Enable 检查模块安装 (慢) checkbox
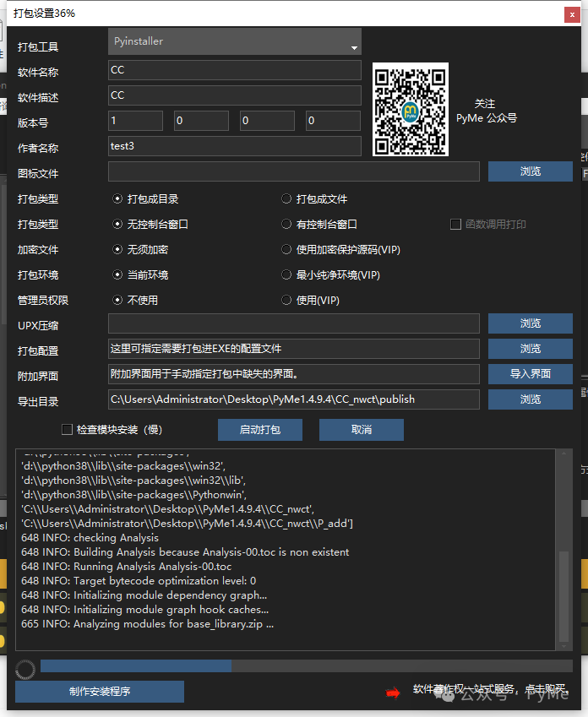 (x=68, y=430)
